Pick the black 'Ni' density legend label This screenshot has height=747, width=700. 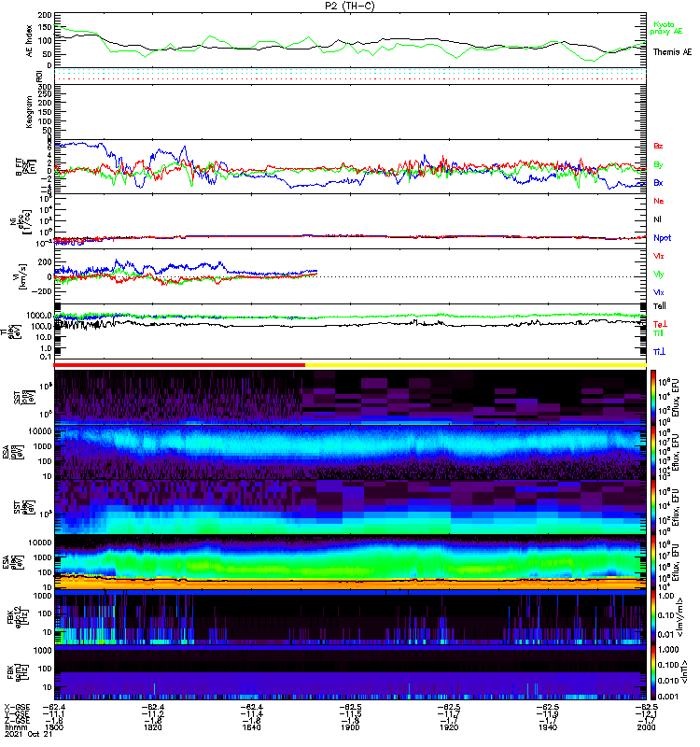[x=658, y=219]
